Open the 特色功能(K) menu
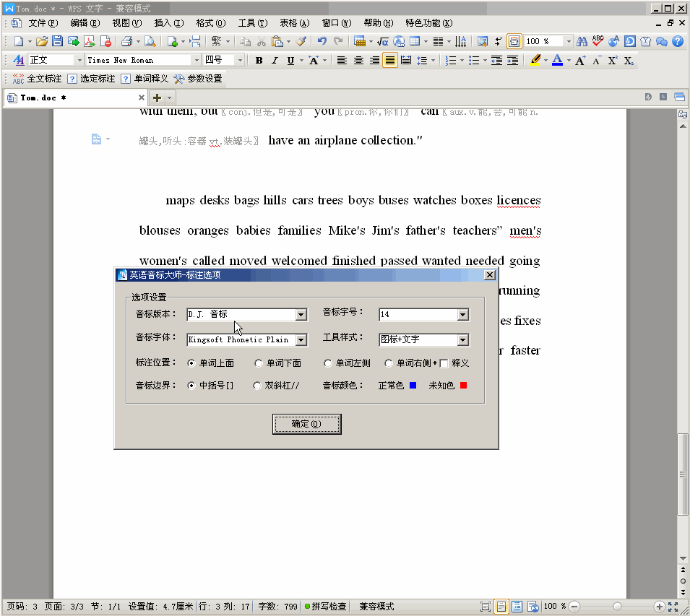This screenshot has height=616, width=690. click(429, 23)
